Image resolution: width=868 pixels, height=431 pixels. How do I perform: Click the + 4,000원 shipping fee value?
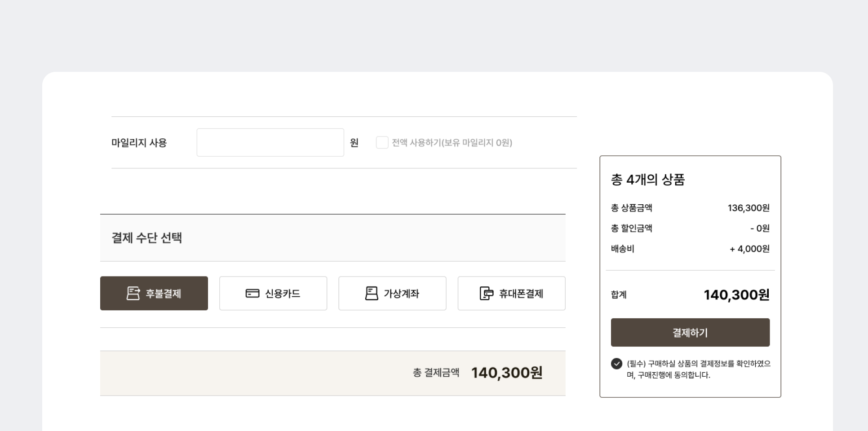pyautogui.click(x=749, y=249)
